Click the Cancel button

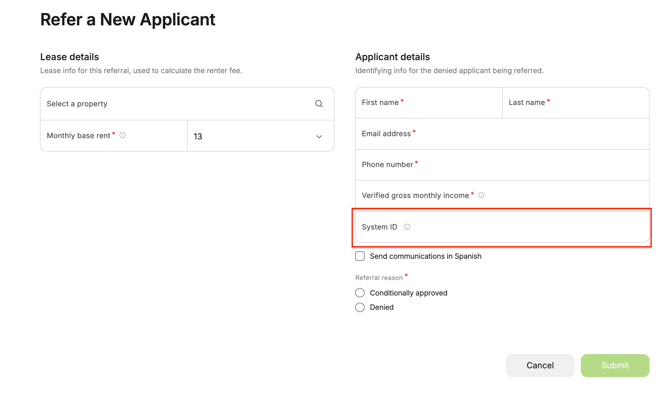[x=540, y=365]
